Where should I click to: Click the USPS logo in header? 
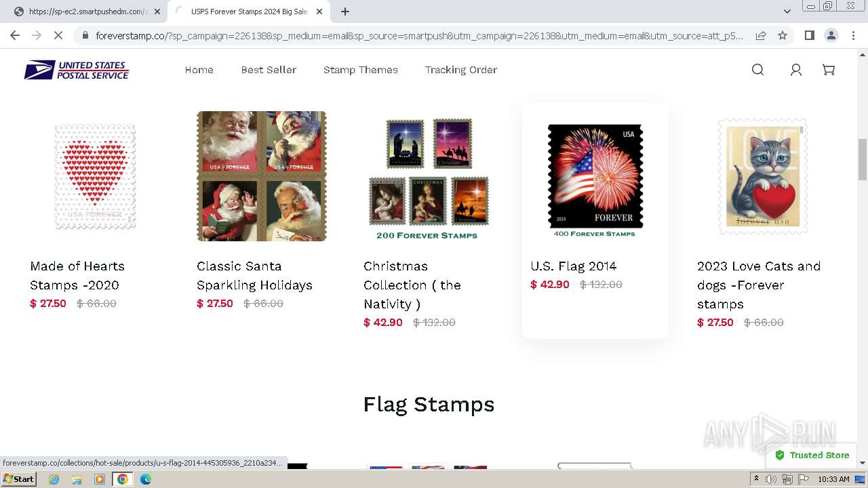pyautogui.click(x=77, y=70)
